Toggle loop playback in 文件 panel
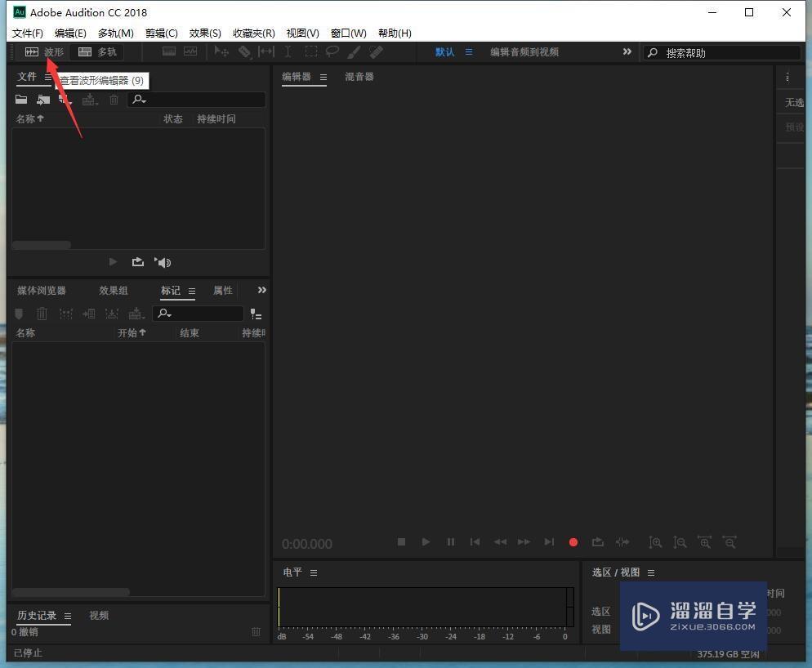Screen dimensions: 812x668 pyautogui.click(x=138, y=262)
